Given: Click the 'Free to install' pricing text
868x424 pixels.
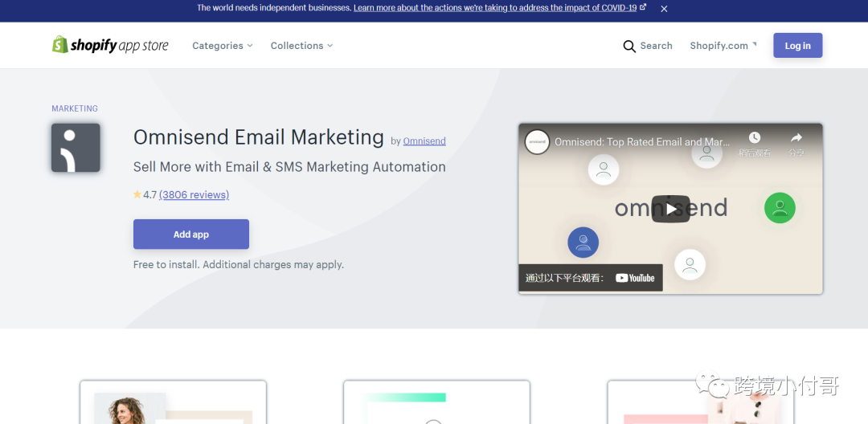Looking at the screenshot, I should tap(239, 264).
